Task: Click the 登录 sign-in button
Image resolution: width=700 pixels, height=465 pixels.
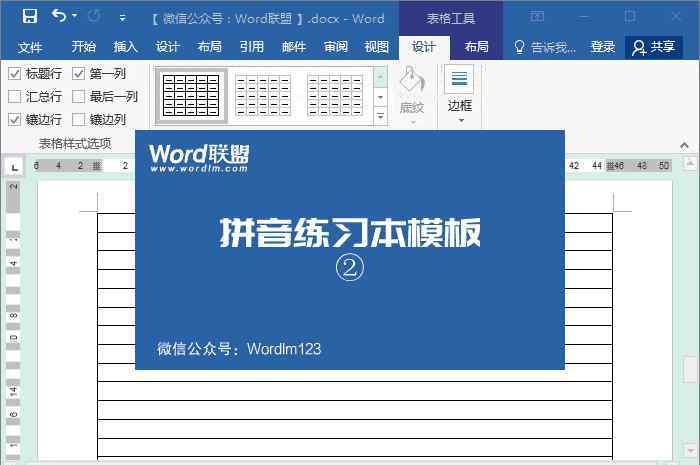Action: click(x=602, y=47)
